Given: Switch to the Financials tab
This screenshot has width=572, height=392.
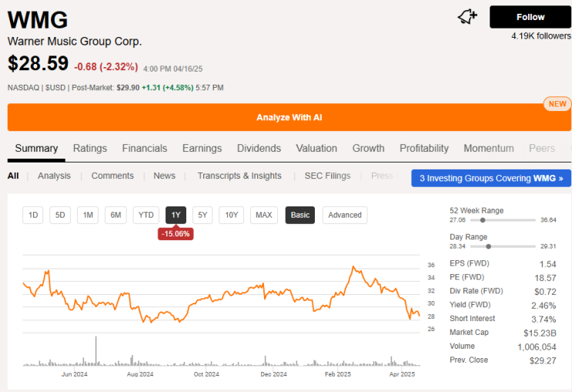Looking at the screenshot, I should (x=145, y=149).
